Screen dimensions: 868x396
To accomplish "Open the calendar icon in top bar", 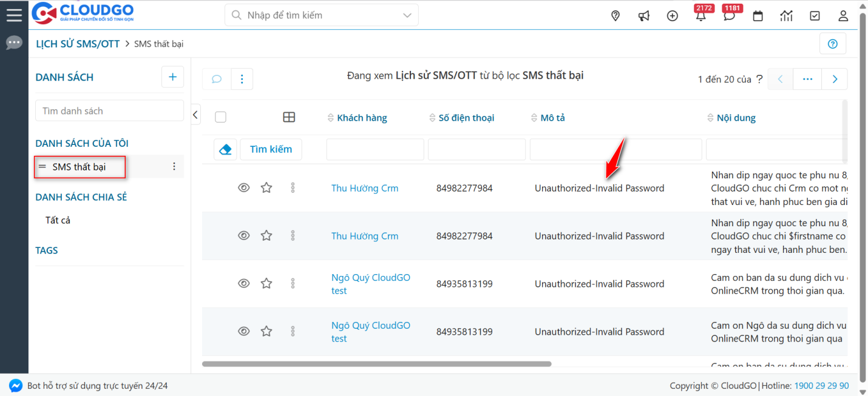I will pos(758,16).
